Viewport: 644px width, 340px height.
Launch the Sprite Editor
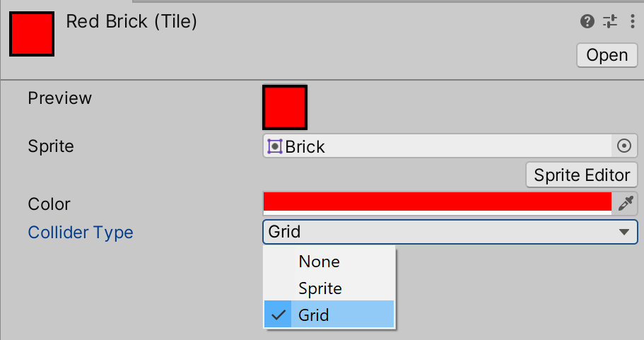pyautogui.click(x=581, y=175)
